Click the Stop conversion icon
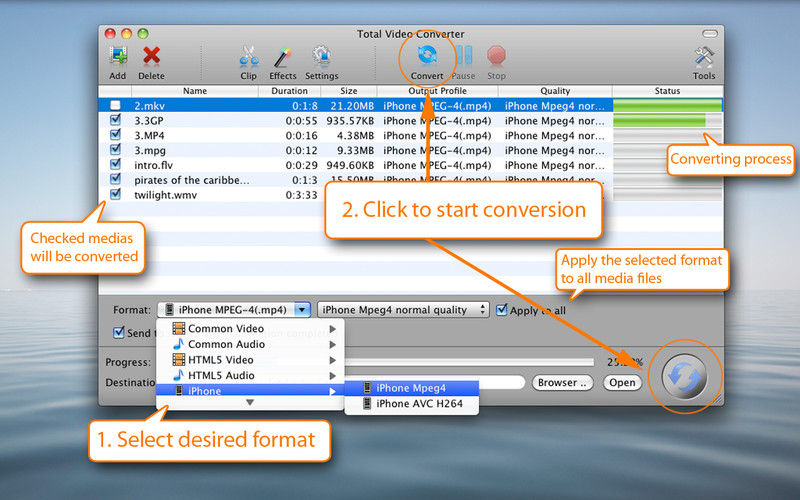Viewport: 800px width, 500px height. pos(496,55)
